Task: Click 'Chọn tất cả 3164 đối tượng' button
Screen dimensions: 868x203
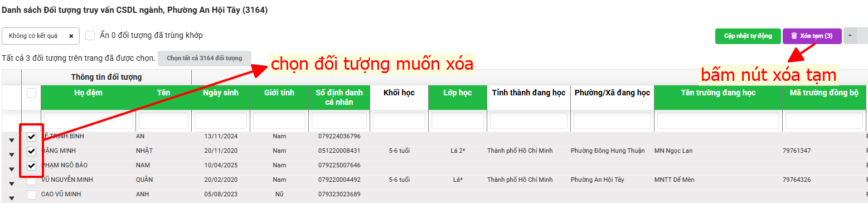Action: click(x=205, y=58)
